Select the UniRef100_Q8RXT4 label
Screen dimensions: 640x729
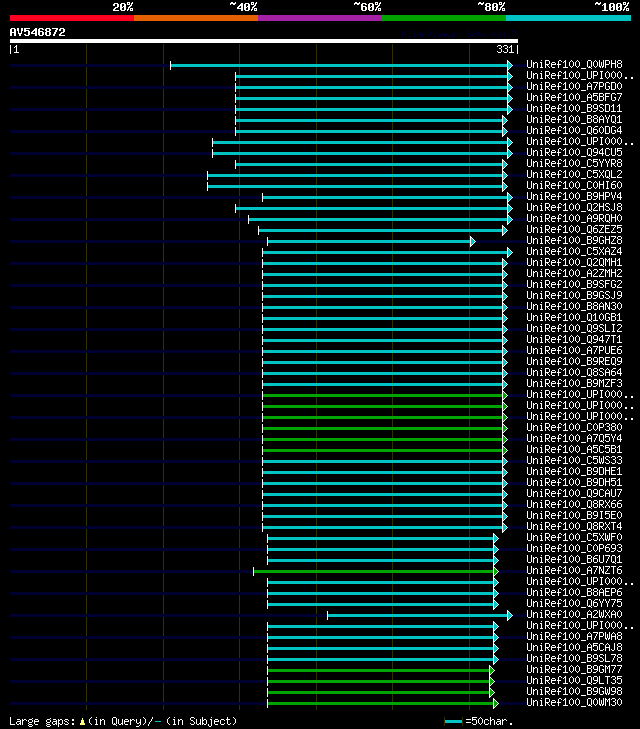[574, 526]
